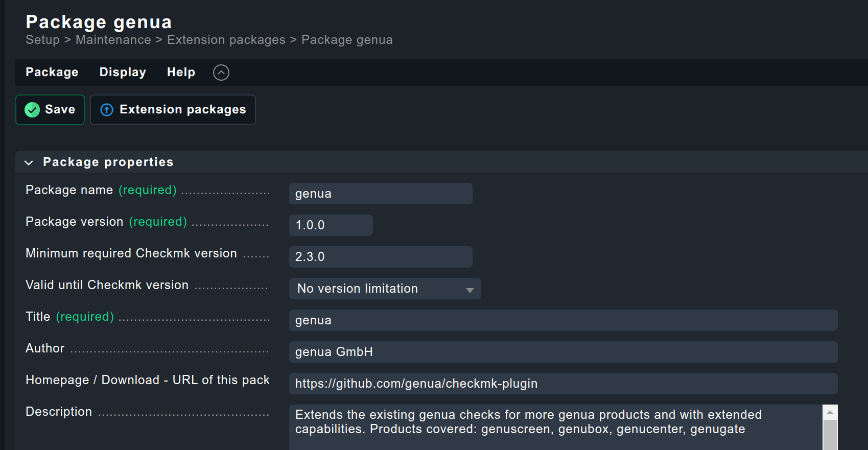
Task: Open the Help menu
Action: click(x=181, y=73)
